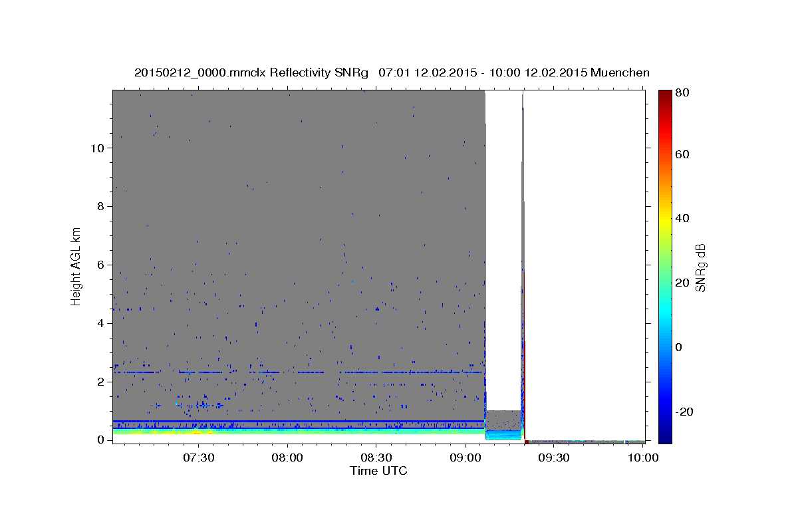Screen dimensions: 798x532
Task: Select the 'Muenchen' word in title
Action: tap(619, 72)
